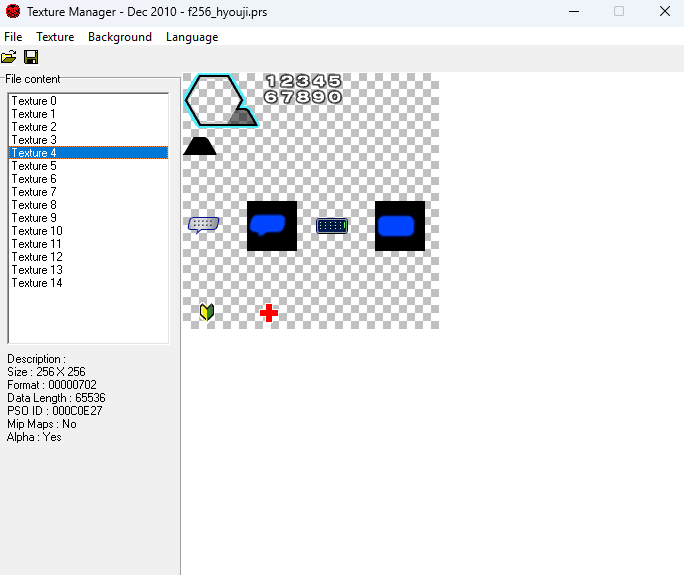The height and width of the screenshot is (575, 684).
Task: Click the blue speech bubble on black
Action: tap(271, 225)
